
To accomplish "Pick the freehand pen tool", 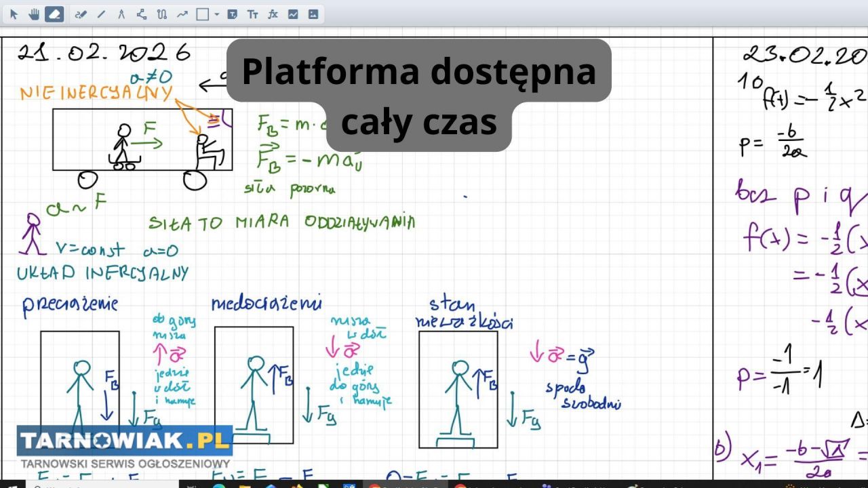I will (x=80, y=14).
